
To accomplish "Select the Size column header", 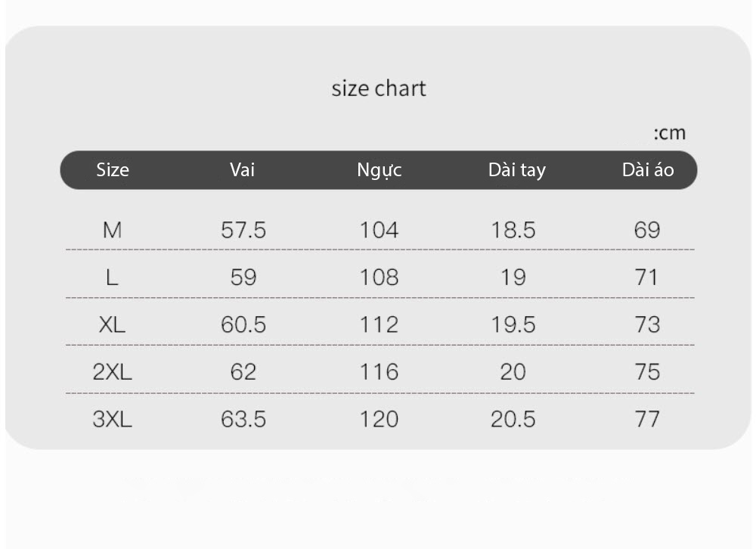I will tap(113, 170).
